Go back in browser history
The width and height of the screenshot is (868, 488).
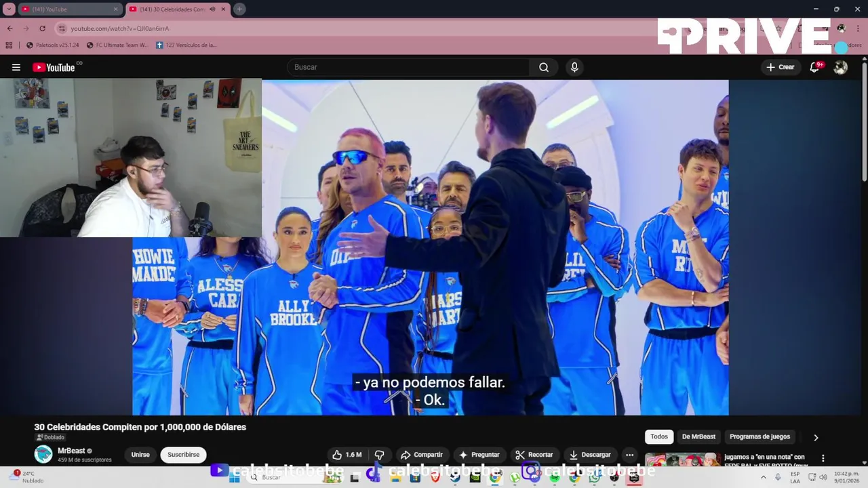point(9,28)
